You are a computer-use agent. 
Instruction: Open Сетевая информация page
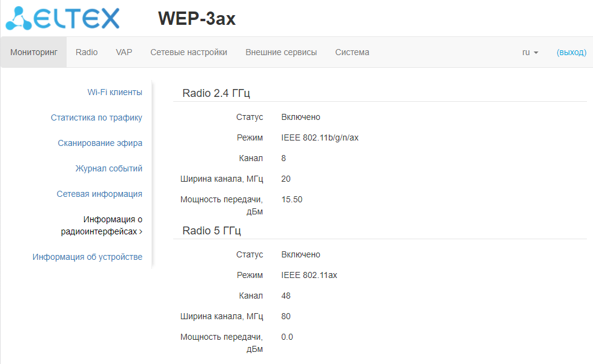pos(99,194)
